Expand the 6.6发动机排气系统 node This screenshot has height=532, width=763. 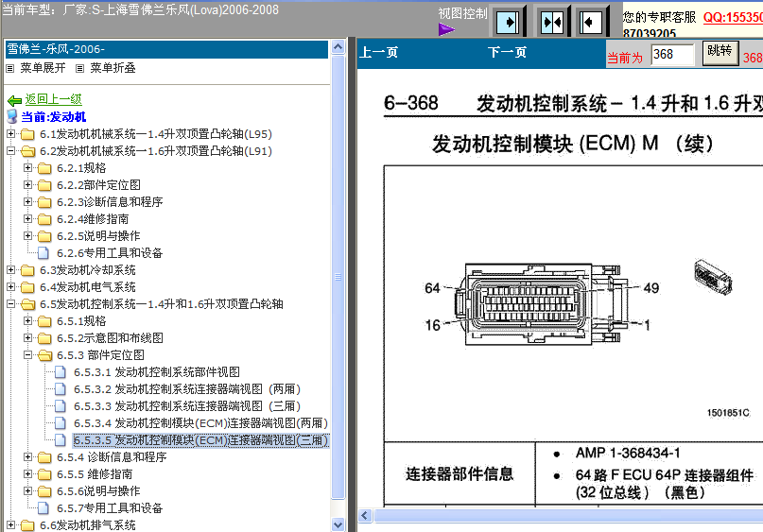coord(10,525)
